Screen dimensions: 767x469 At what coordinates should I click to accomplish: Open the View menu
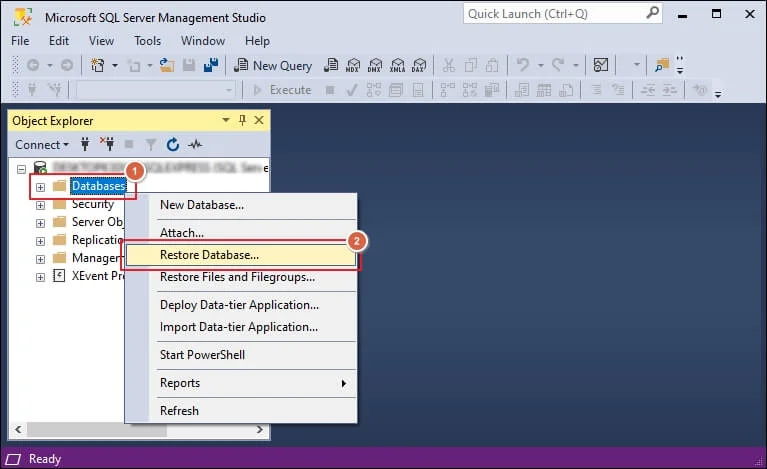101,41
